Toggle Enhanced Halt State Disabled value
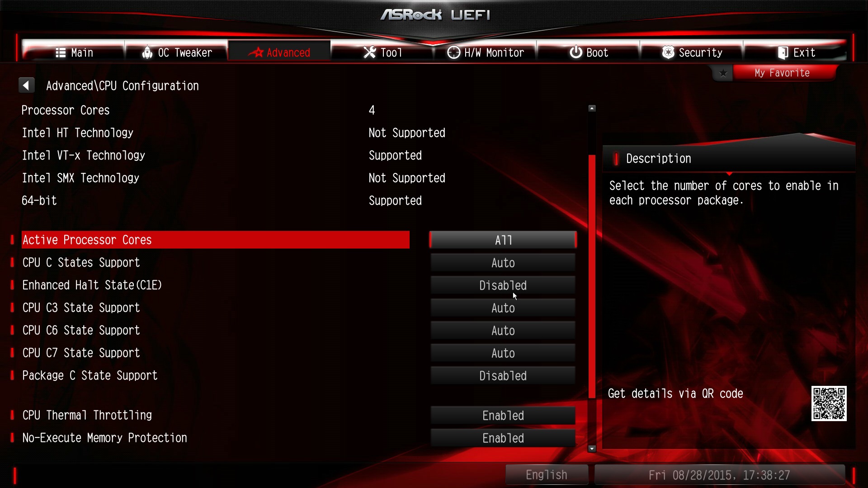The width and height of the screenshot is (868, 488). coord(503,286)
